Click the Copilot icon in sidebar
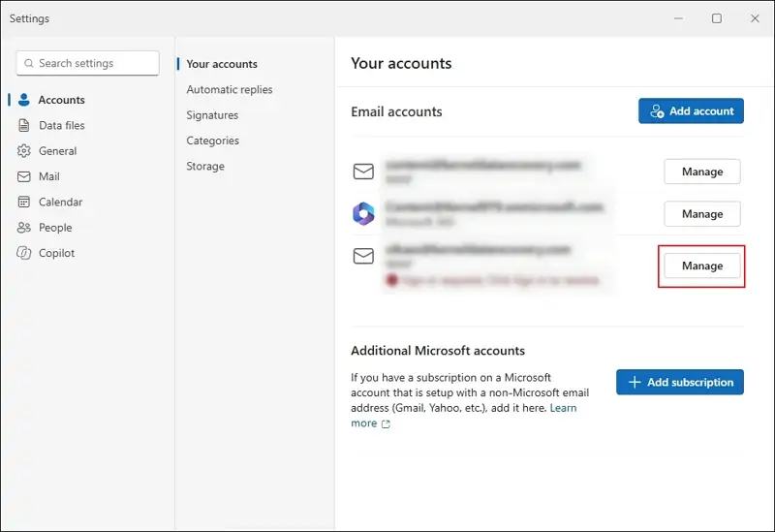The height and width of the screenshot is (532, 775). (x=23, y=253)
